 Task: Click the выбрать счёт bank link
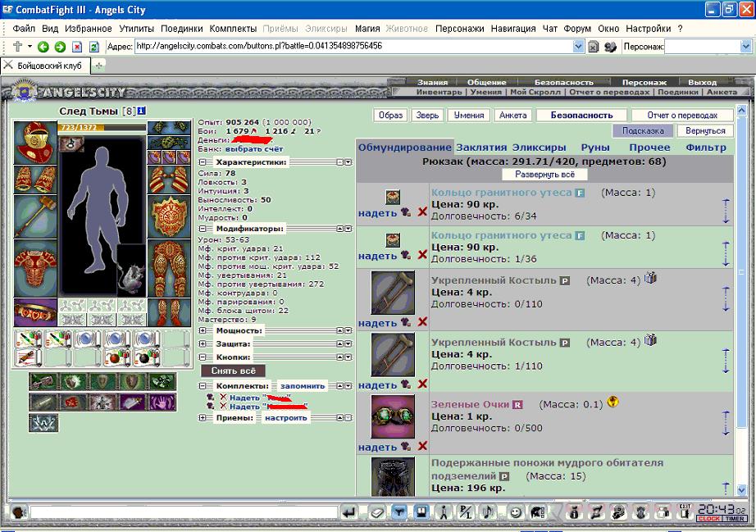253,149
